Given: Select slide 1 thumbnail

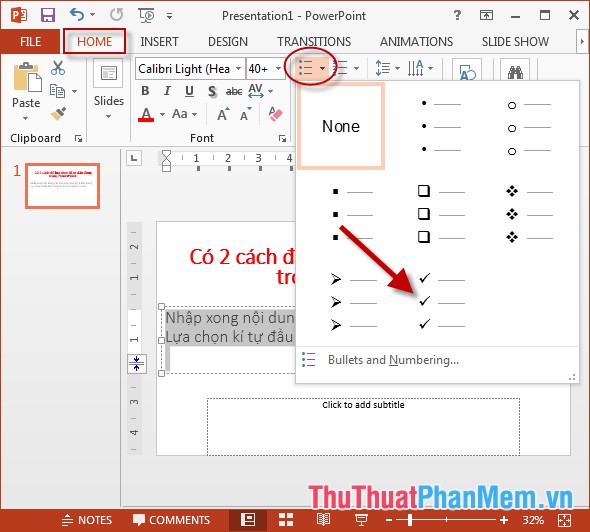Looking at the screenshot, I should tap(62, 185).
